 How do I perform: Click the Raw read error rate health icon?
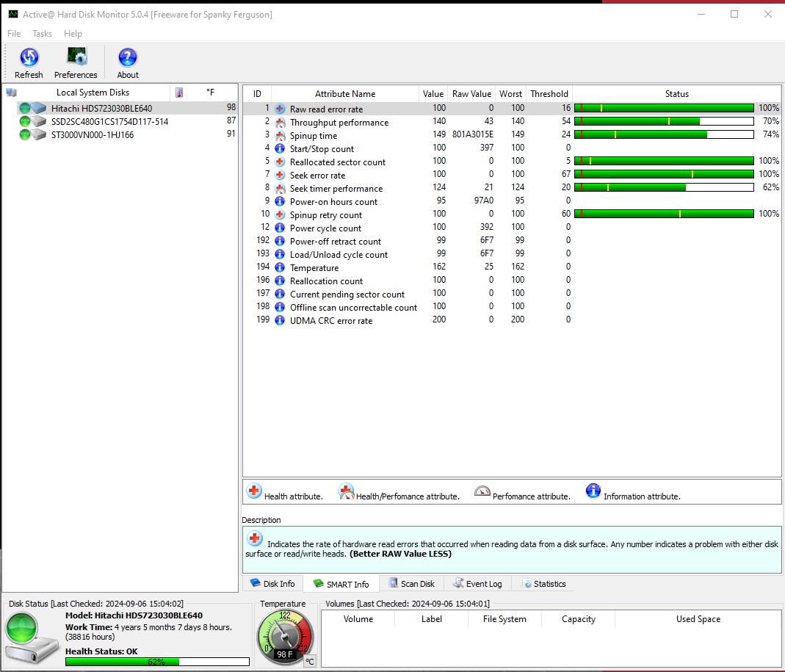(280, 109)
